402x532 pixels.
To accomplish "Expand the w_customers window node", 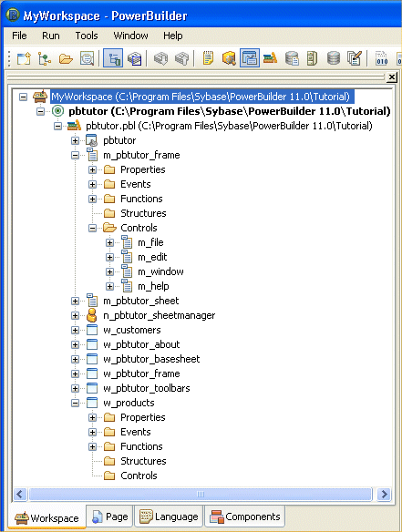I will [75, 330].
